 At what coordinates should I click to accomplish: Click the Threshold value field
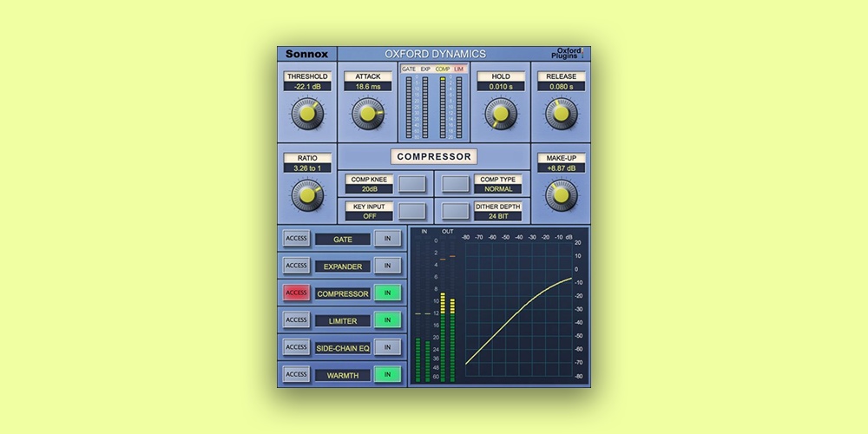tap(306, 87)
